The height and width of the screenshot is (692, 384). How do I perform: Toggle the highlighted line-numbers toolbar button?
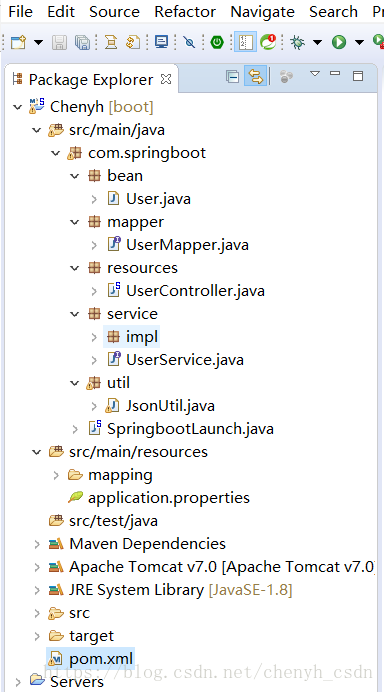(x=245, y=42)
